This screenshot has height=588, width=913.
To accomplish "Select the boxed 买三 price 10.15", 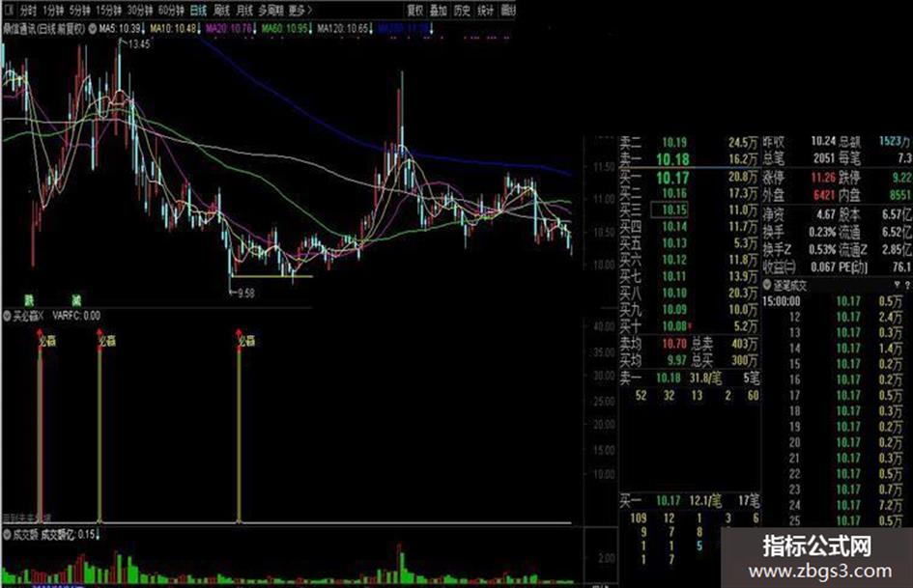I will click(669, 210).
